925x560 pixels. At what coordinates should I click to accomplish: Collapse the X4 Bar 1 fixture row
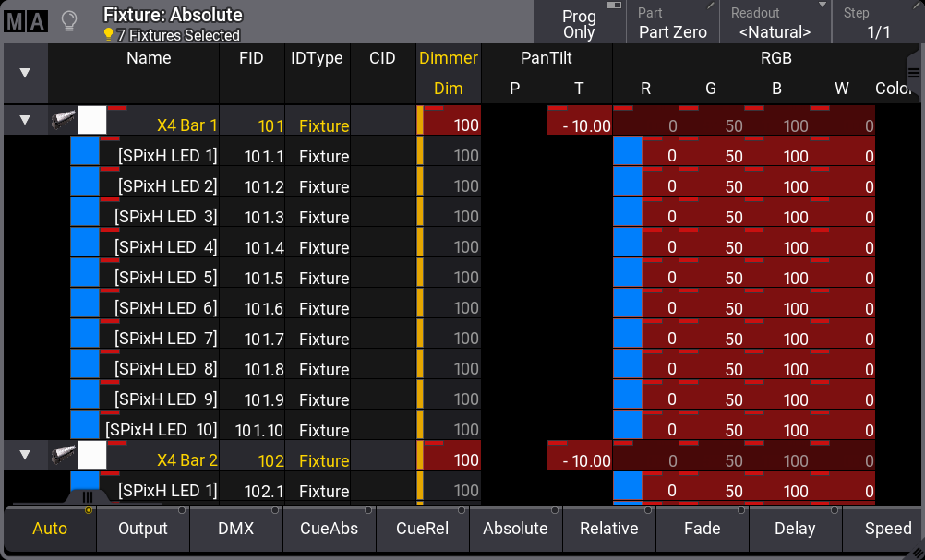click(25, 120)
